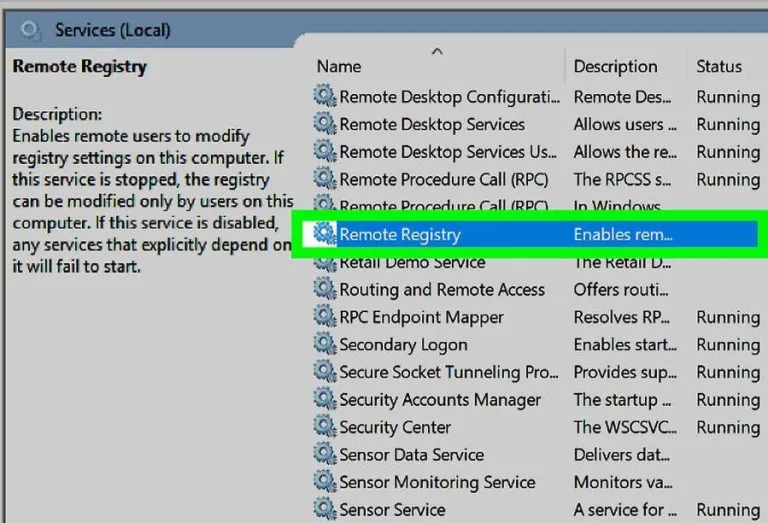Click Running status of RPC Endpoint Mapper

click(x=728, y=317)
